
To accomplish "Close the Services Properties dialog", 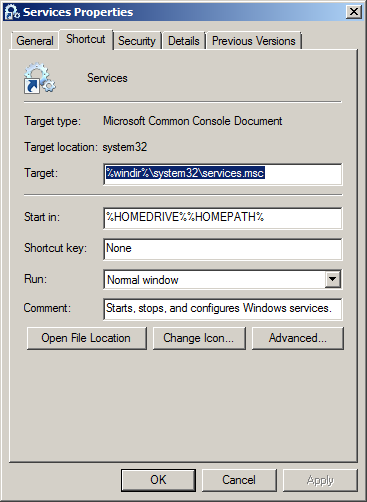I will click(354, 12).
